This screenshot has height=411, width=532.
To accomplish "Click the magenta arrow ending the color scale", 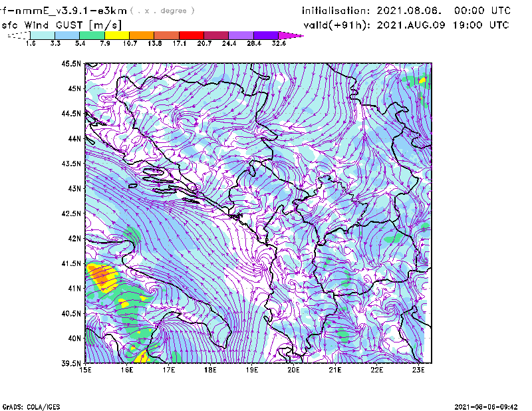I will point(290,35).
